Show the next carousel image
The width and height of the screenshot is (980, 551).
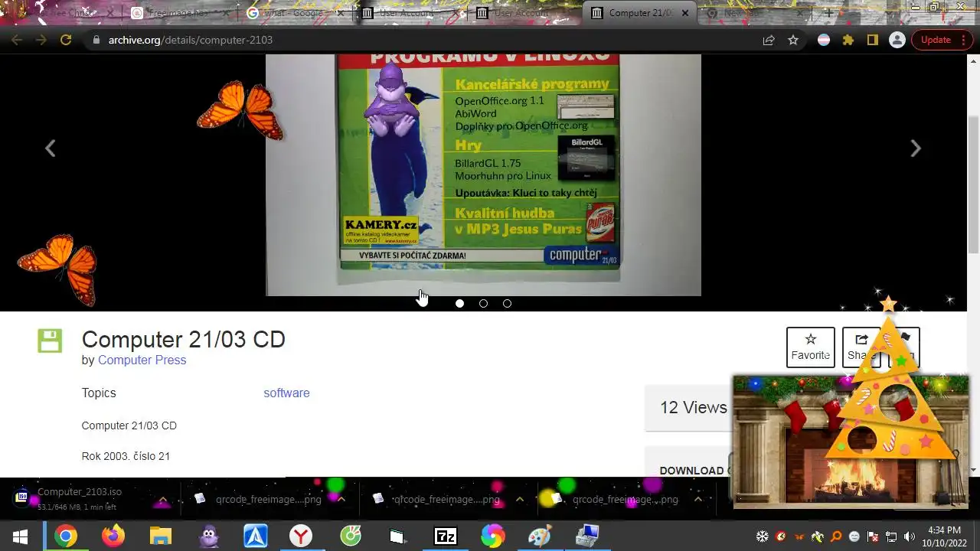point(916,148)
